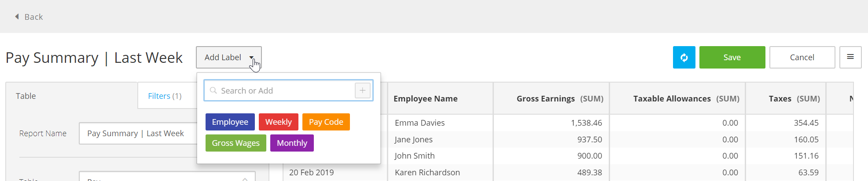This screenshot has height=181, width=868.
Task: Click the blue refresh icon button
Action: point(684,57)
